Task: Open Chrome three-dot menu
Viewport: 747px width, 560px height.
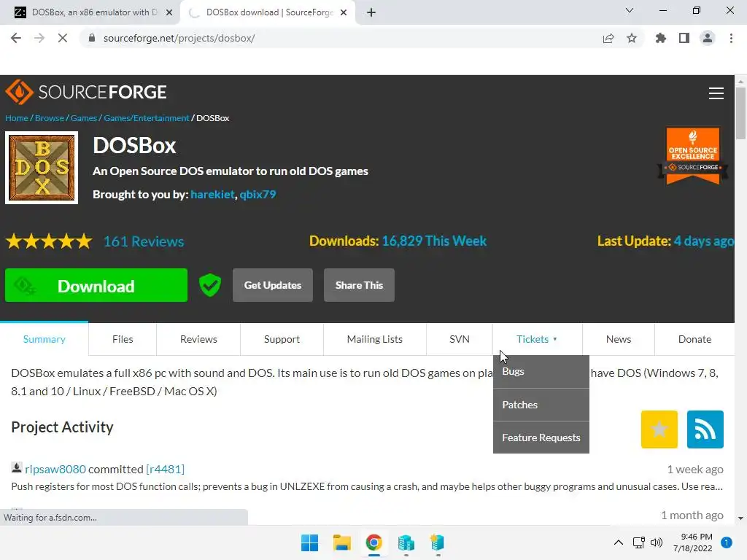Action: pos(731,38)
